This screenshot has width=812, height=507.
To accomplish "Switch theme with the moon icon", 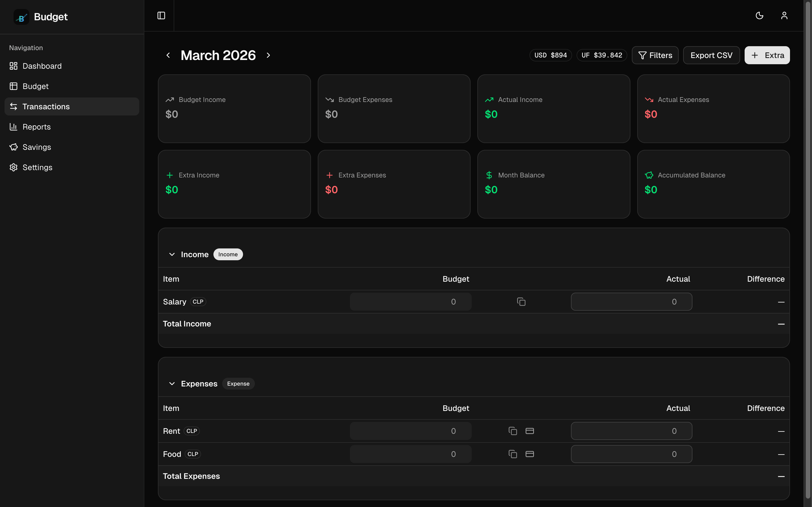I will [759, 16].
